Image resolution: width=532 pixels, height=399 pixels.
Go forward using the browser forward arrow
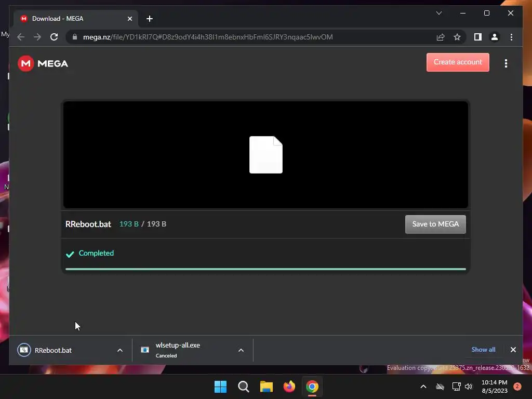click(37, 37)
